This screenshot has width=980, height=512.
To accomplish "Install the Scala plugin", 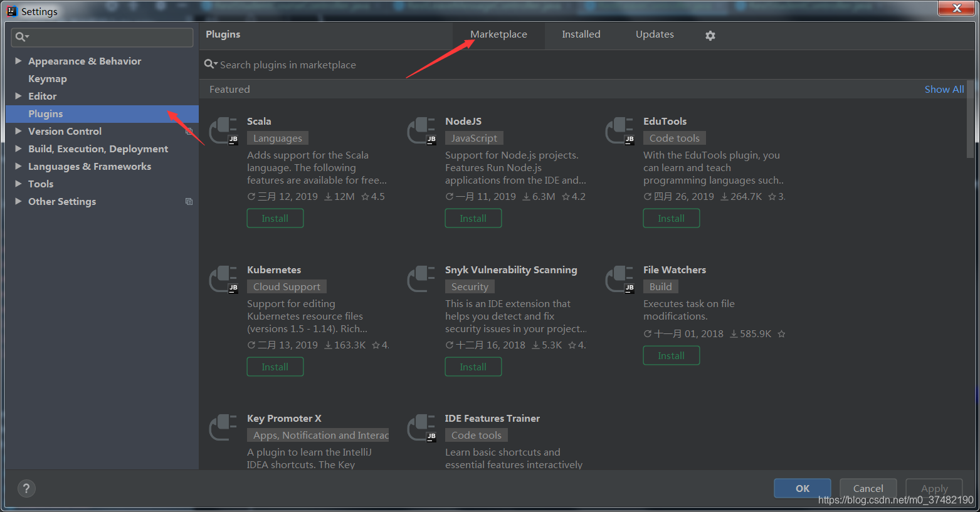I will 275,218.
